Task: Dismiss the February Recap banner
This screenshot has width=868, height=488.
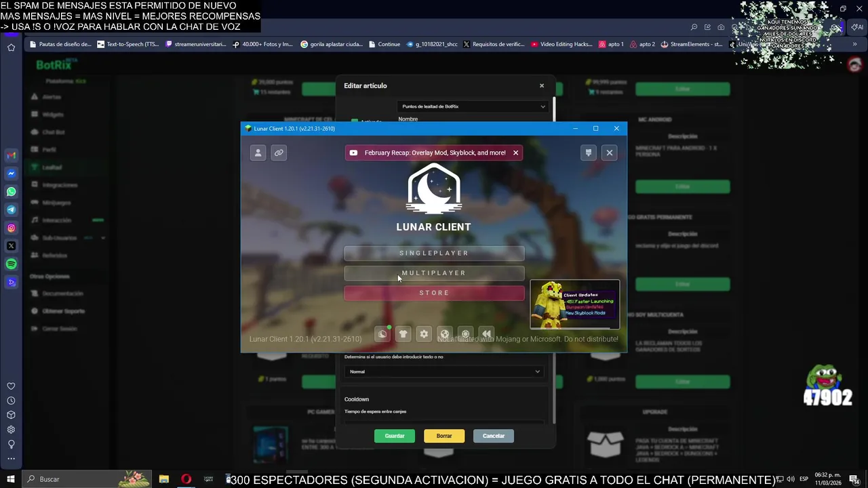Action: [515, 152]
